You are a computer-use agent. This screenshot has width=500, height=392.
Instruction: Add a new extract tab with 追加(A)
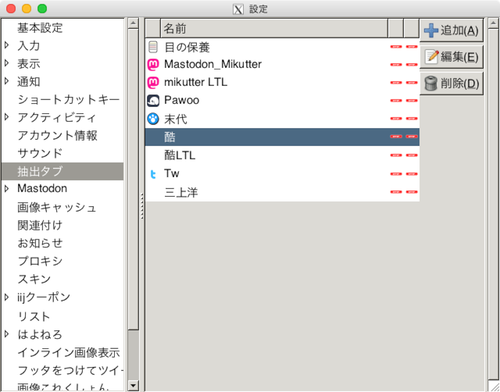point(451,30)
